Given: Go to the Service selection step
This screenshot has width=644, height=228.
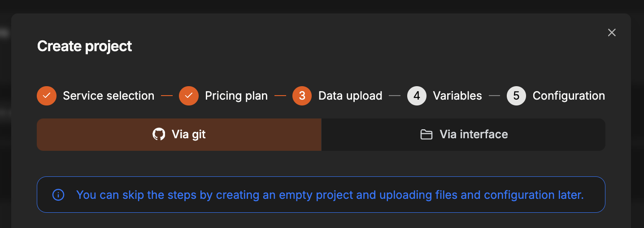Looking at the screenshot, I should tap(109, 96).
